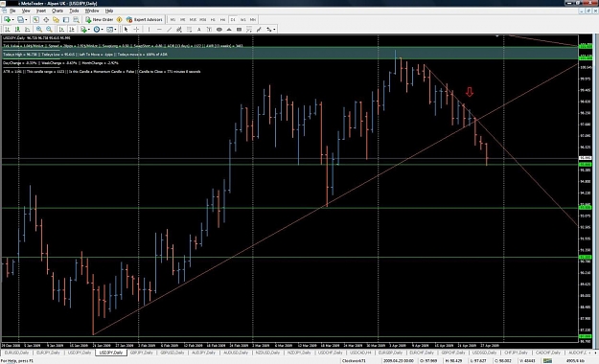Screen dimensions: 599x364
Task: Select the Arrows objects tool
Action: coord(269,29)
